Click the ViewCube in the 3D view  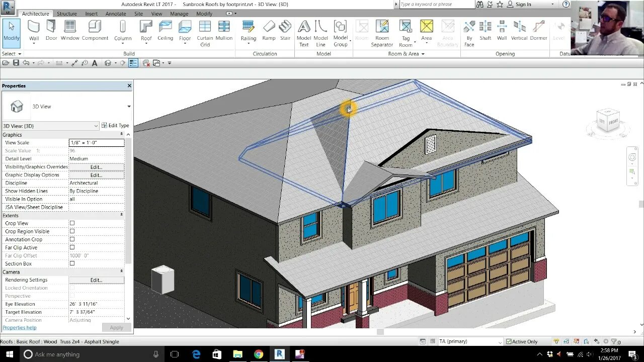(607, 121)
